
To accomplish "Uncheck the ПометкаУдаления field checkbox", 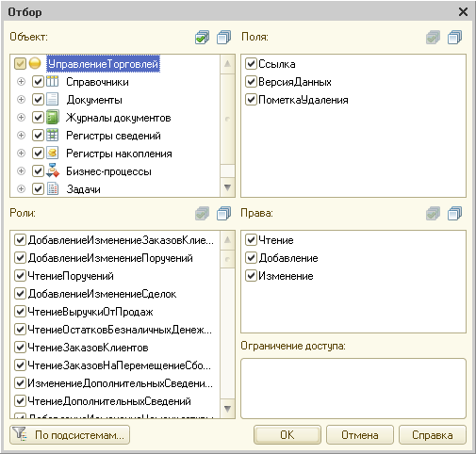I will (x=251, y=100).
